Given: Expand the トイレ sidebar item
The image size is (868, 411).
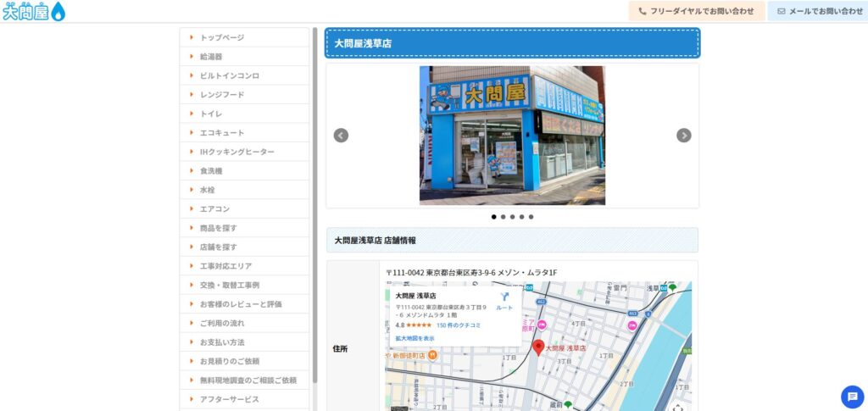Looking at the screenshot, I should (x=211, y=114).
